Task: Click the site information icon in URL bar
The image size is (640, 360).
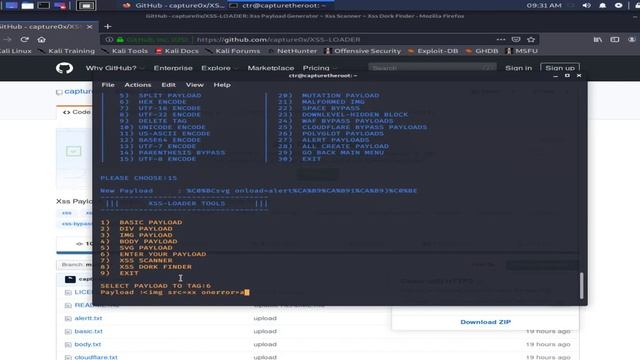Action: coord(109,40)
